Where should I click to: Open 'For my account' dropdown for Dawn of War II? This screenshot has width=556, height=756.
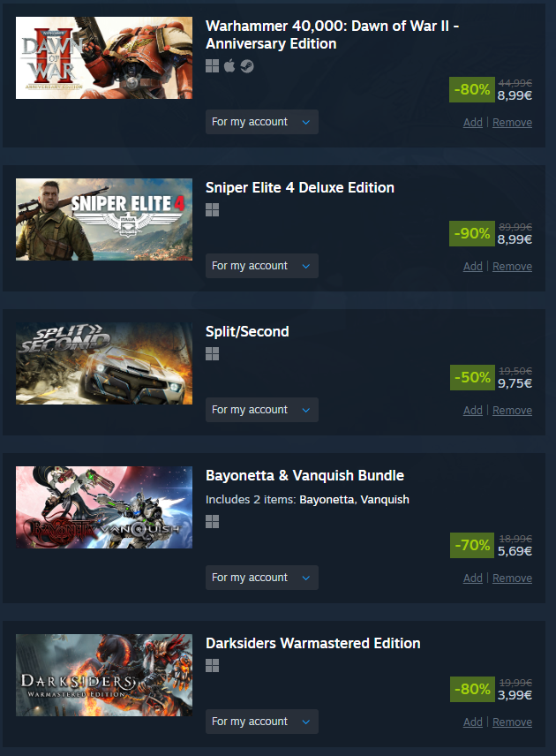[261, 122]
